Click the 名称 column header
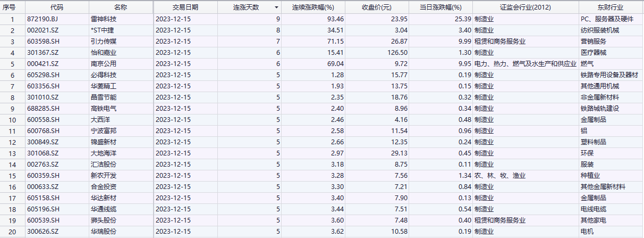The height and width of the screenshot is (238, 644). point(121,7)
